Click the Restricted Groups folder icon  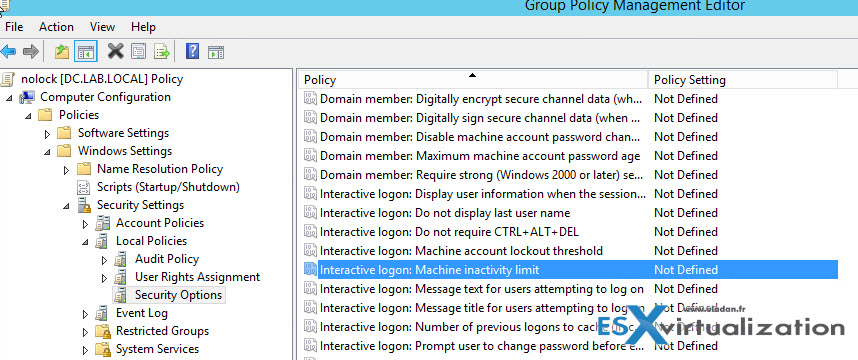(102, 331)
